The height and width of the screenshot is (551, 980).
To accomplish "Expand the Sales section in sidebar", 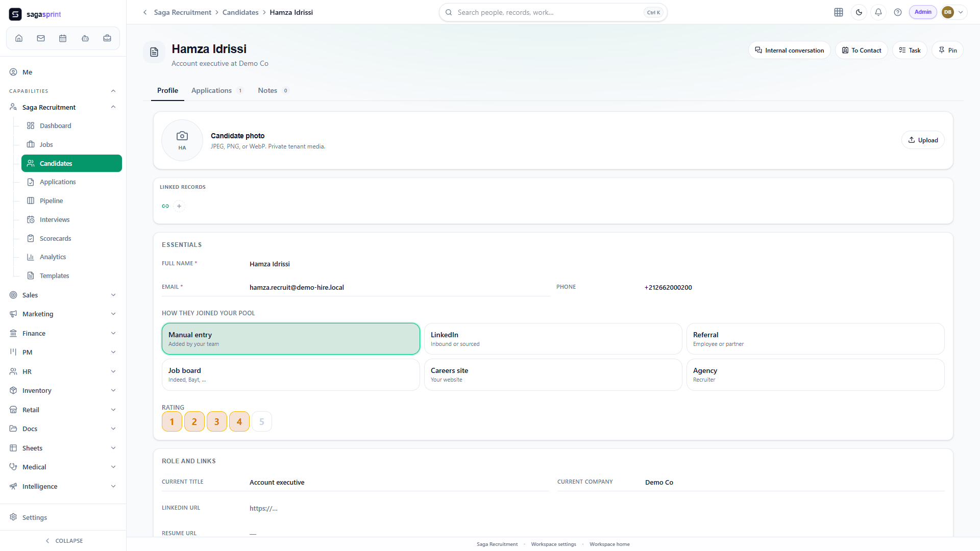I will tap(63, 295).
